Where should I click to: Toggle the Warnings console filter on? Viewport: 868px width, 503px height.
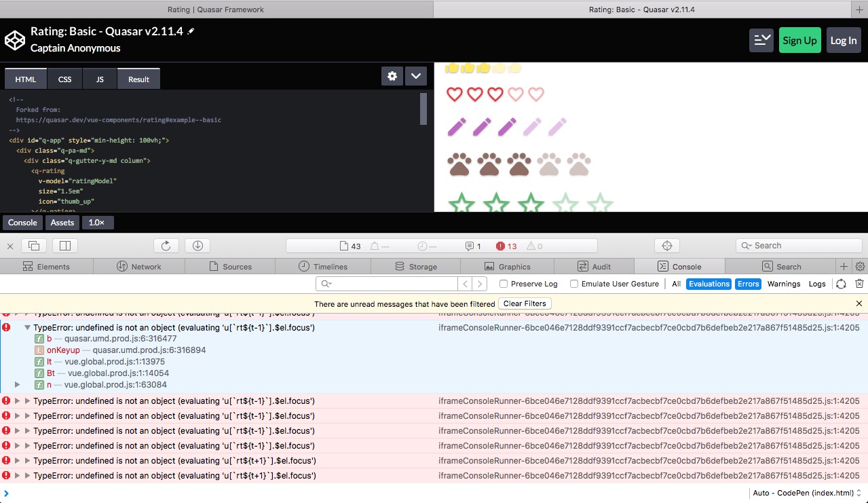click(784, 284)
